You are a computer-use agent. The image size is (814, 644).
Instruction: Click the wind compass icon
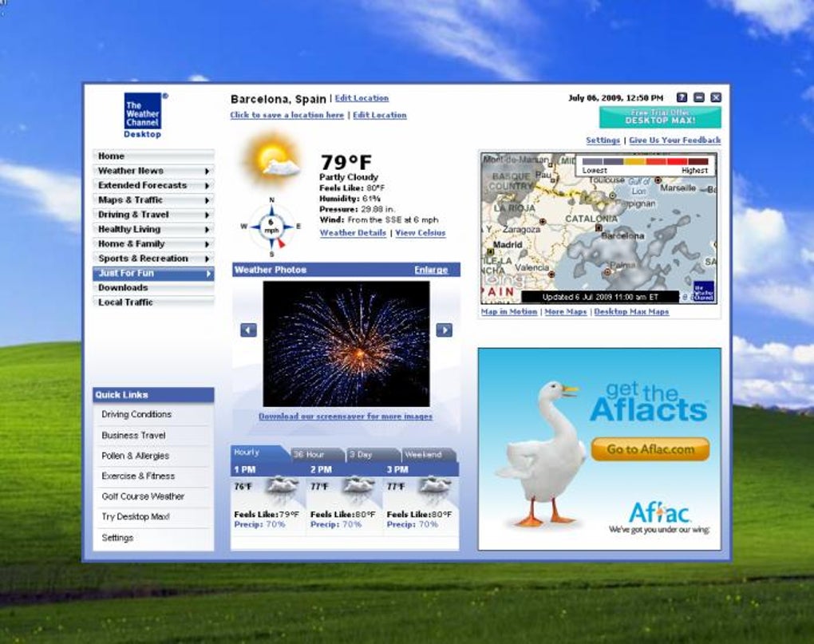pyautogui.click(x=271, y=227)
